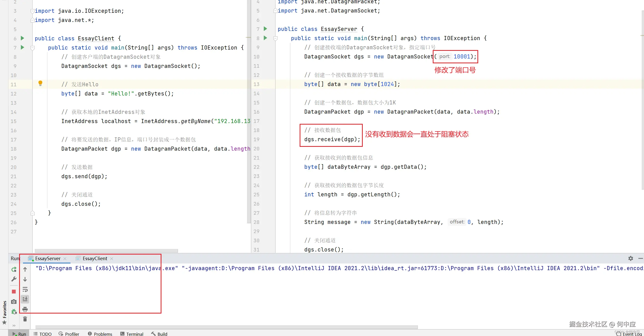Collapse imports fold marker in EssayServer
The height and width of the screenshot is (336, 644).
point(275,11)
